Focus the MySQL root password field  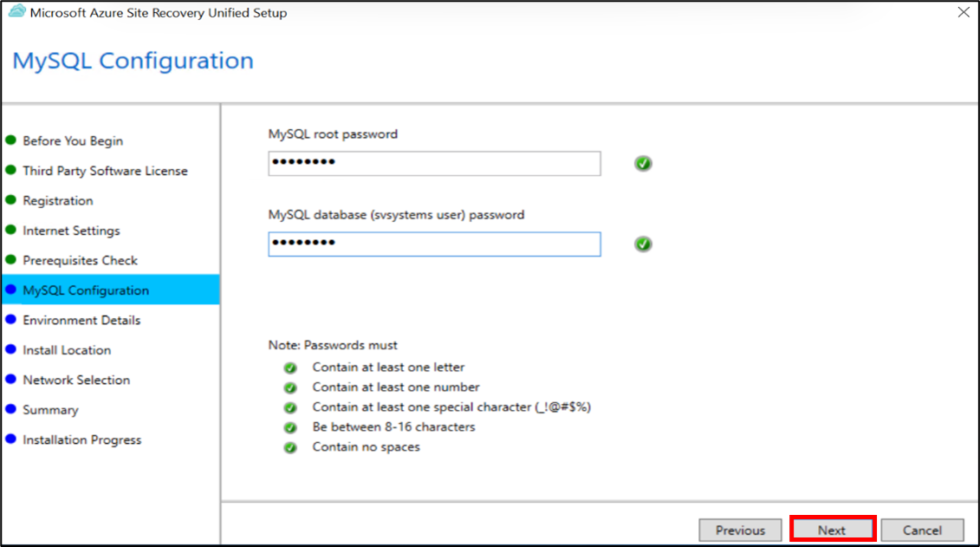434,163
